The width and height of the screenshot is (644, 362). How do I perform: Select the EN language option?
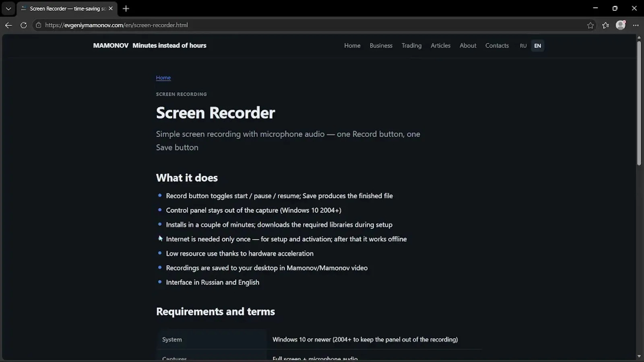(x=537, y=46)
